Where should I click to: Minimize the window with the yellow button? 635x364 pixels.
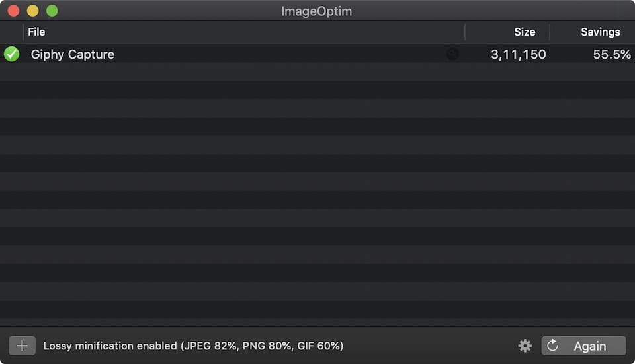(x=32, y=11)
